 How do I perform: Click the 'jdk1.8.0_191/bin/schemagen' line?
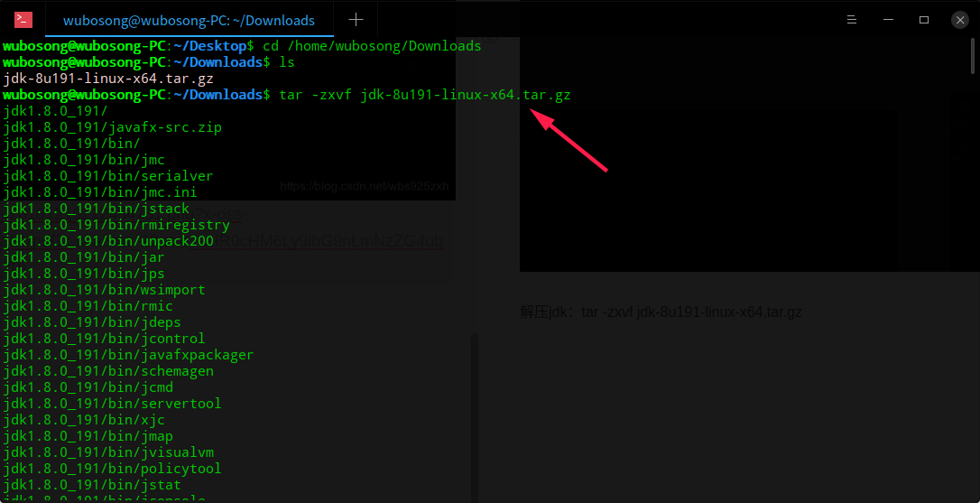[108, 372]
